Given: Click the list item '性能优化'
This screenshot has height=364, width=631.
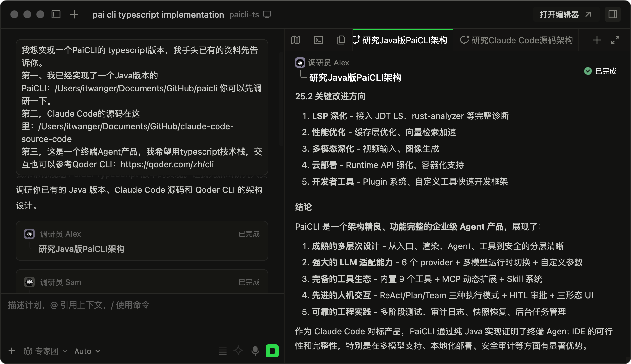Looking at the screenshot, I should point(379,132).
